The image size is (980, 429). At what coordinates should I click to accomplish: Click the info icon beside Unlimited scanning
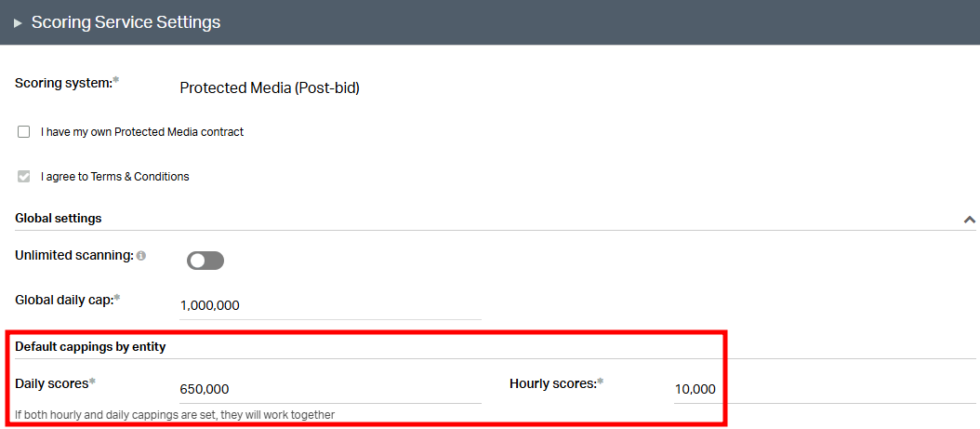click(141, 256)
